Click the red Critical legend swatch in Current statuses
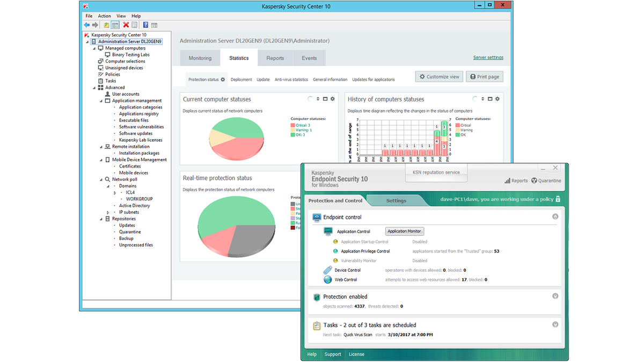 [293, 125]
